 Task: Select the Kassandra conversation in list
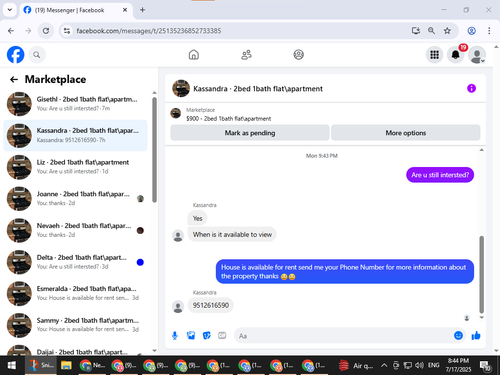click(x=75, y=135)
